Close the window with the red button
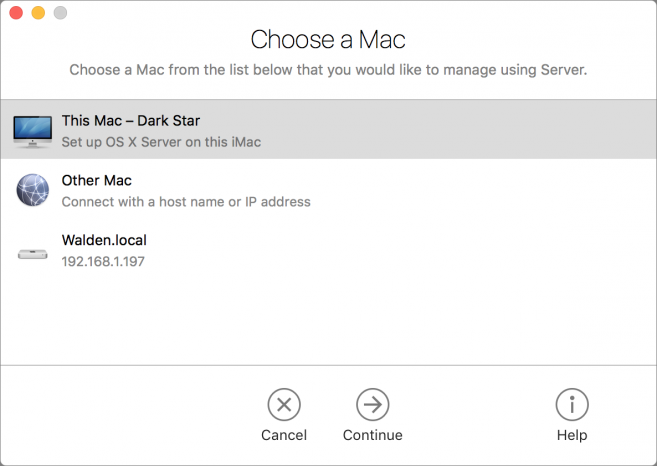 pyautogui.click(x=17, y=13)
